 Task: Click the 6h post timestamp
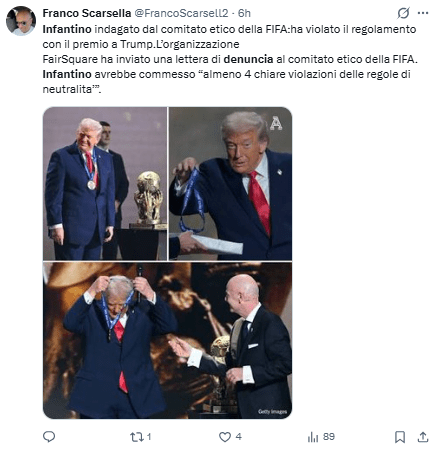244,13
